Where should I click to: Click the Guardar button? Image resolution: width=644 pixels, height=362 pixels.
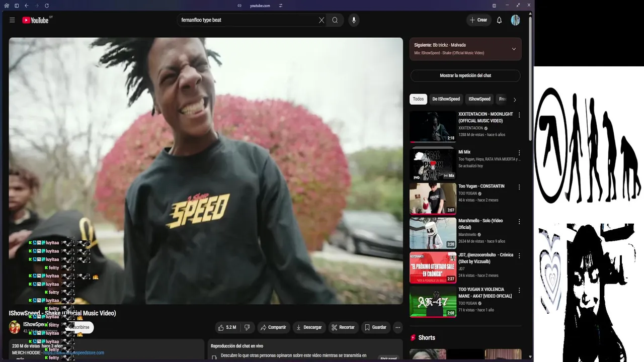coord(375,327)
